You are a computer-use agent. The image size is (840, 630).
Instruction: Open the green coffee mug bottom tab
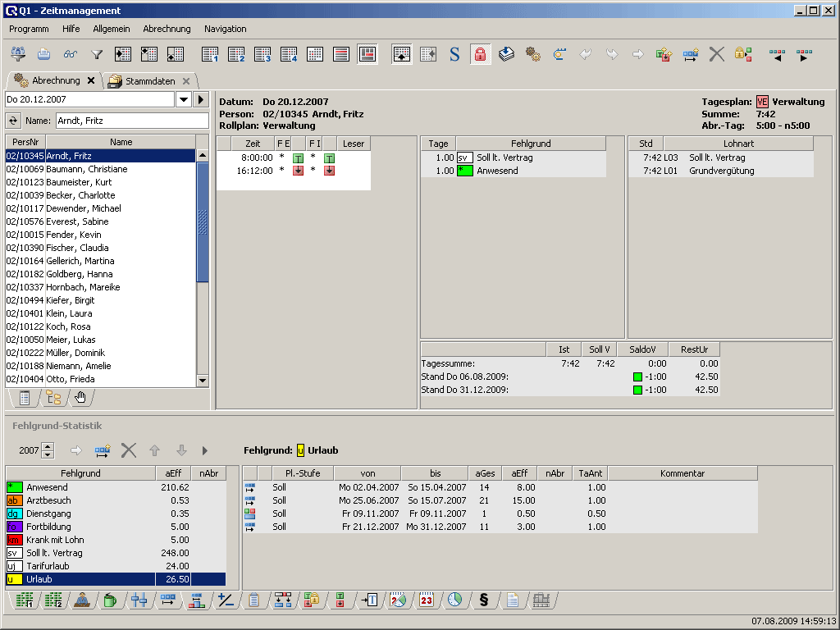coord(110,600)
